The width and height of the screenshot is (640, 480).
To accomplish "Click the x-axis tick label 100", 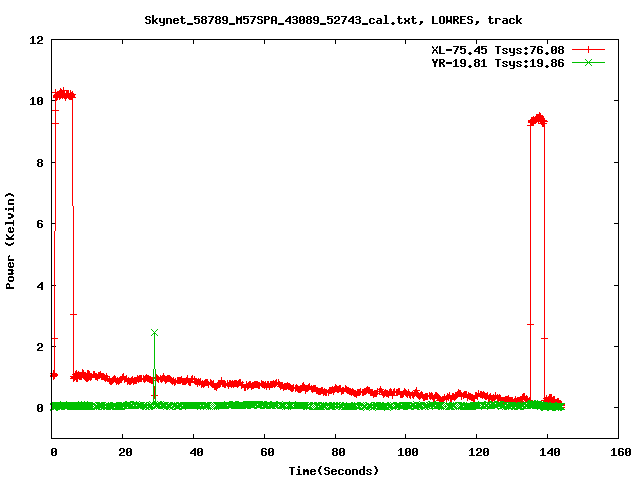I will click(x=408, y=452).
